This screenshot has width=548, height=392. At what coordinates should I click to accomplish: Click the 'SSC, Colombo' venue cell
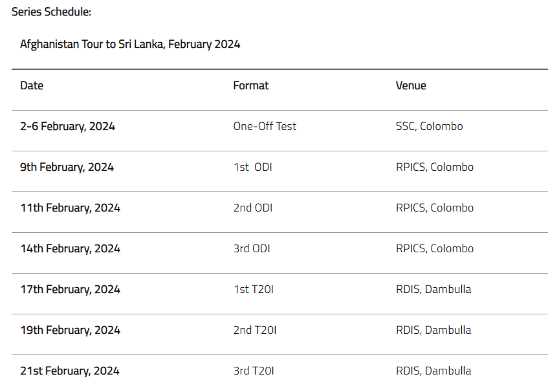[429, 126]
